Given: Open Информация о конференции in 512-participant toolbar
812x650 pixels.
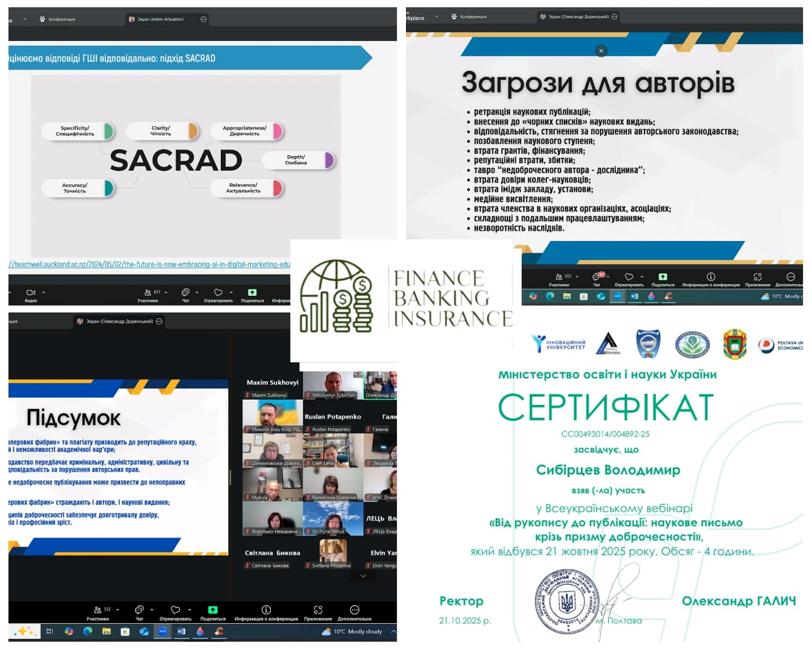Looking at the screenshot, I should 266,612.
